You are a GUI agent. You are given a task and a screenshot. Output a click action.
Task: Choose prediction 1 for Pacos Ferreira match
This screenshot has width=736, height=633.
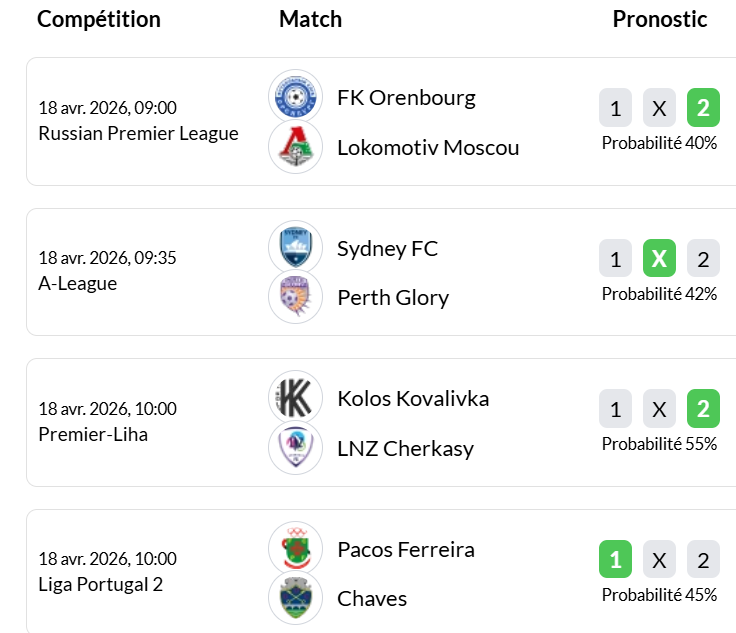tap(615, 560)
